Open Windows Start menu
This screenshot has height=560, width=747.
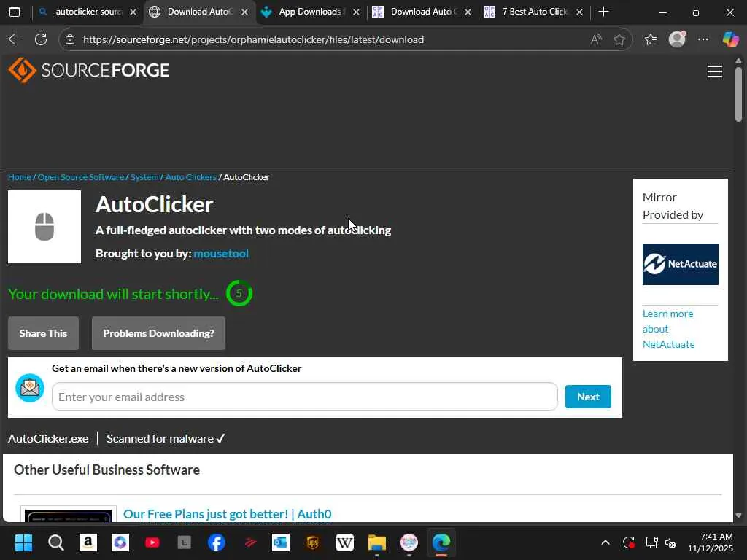click(x=23, y=542)
